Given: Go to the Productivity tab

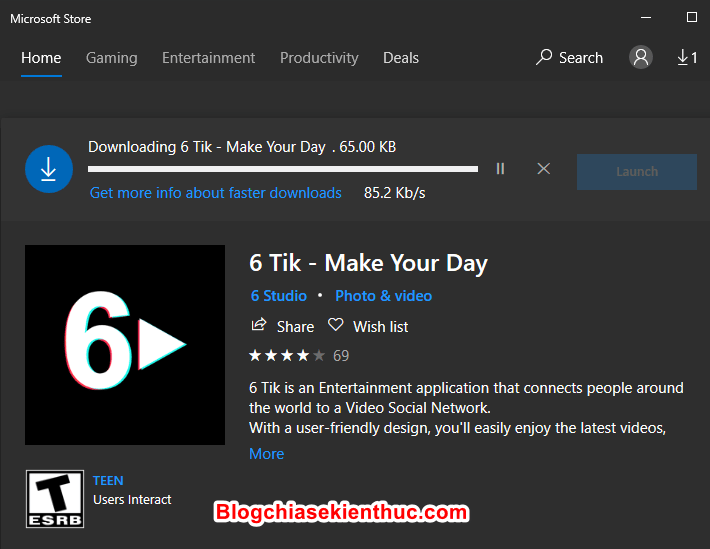Looking at the screenshot, I should tap(319, 58).
